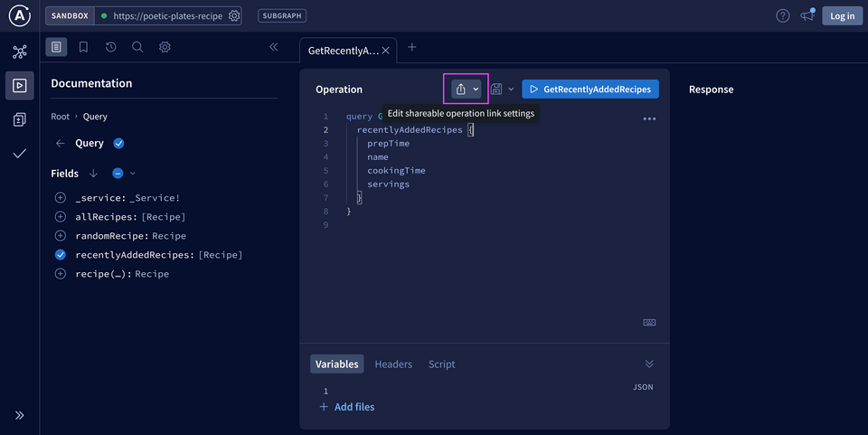Open connection settings gear beside endpoint URL

[x=234, y=15]
